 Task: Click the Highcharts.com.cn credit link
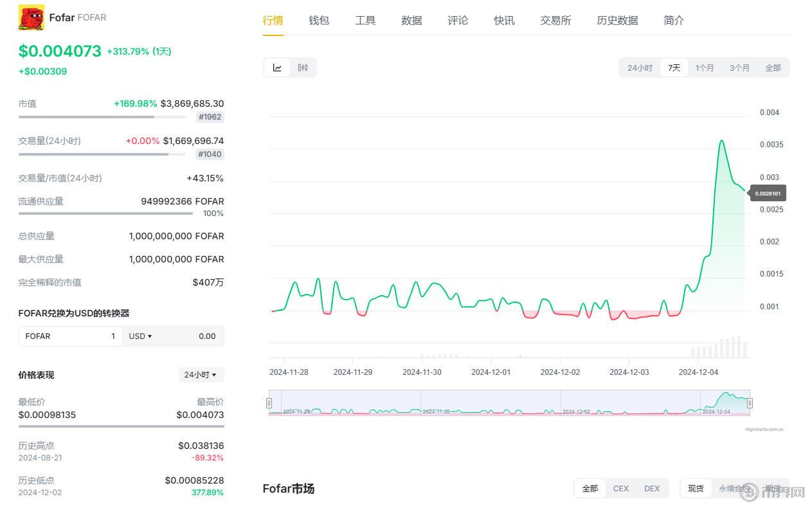pyautogui.click(x=764, y=430)
